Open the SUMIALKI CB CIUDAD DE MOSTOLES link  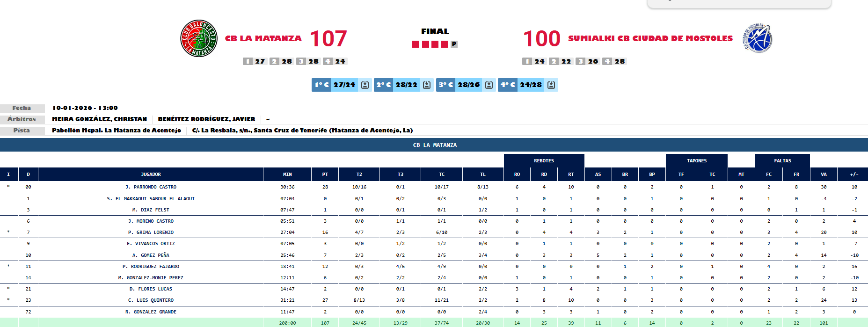coord(650,38)
